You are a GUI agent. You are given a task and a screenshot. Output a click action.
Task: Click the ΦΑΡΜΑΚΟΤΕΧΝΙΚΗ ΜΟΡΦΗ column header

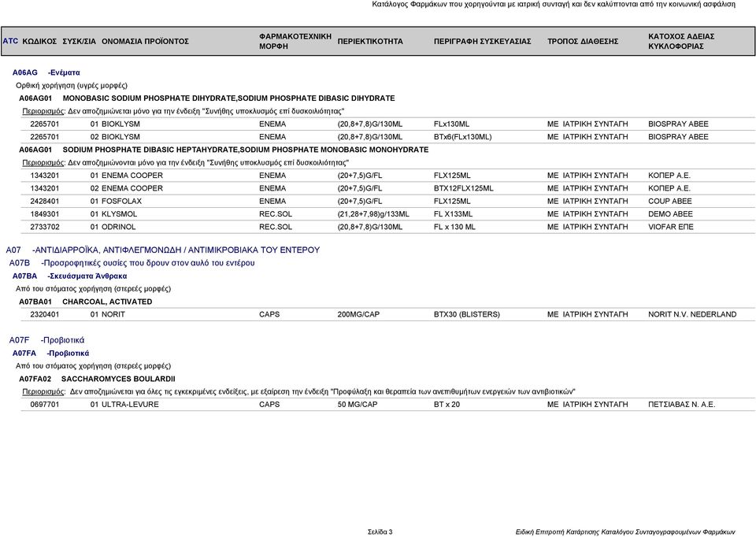click(x=295, y=42)
